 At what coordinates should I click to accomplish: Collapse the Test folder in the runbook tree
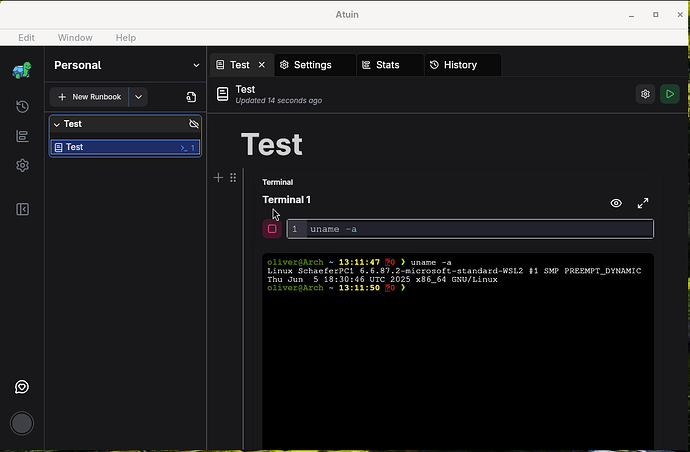(x=57, y=124)
